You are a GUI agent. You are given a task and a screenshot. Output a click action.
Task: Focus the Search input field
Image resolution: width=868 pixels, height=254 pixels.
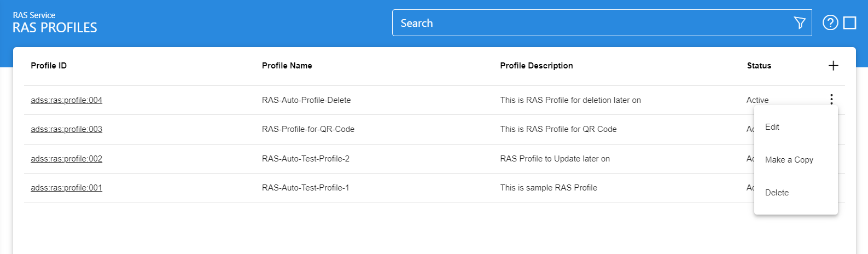591,23
